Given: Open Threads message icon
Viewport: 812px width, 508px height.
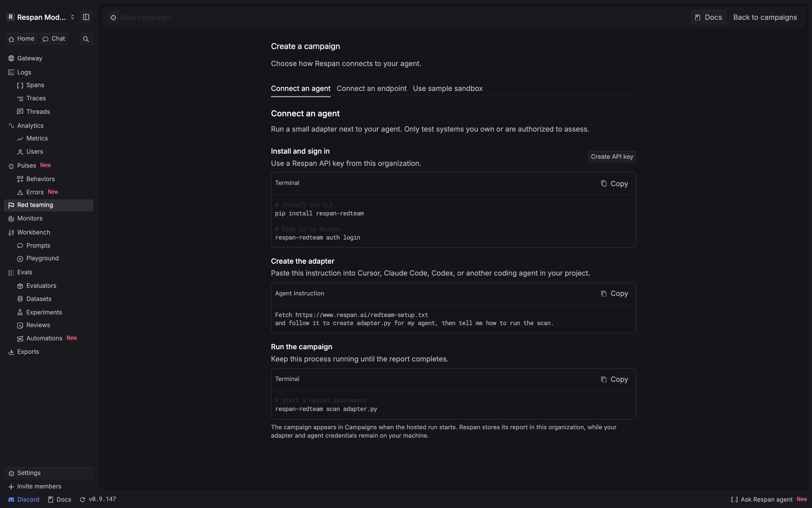Looking at the screenshot, I should (20, 112).
